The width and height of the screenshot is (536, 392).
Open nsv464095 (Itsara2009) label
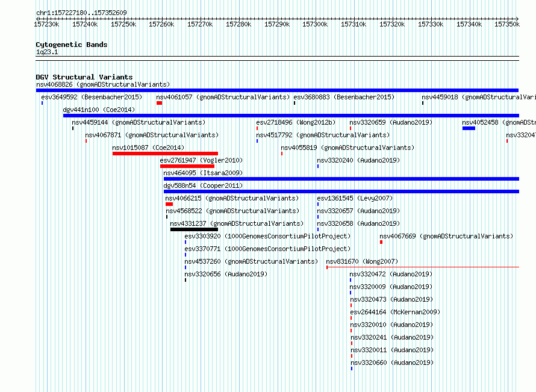203,173
